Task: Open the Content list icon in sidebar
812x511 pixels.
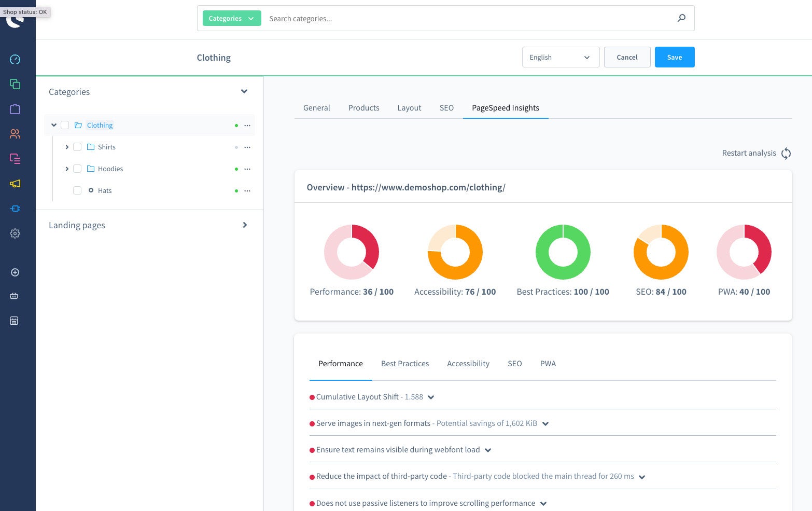Action: (x=15, y=159)
